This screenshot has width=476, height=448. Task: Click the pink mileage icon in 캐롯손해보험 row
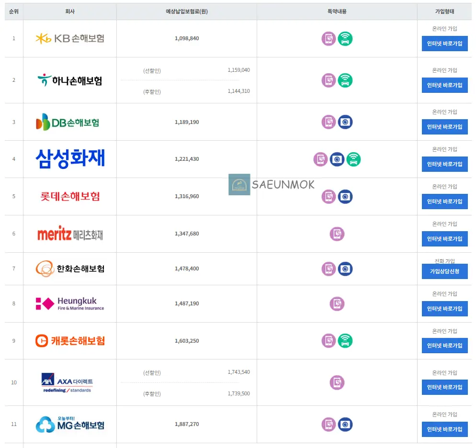tap(329, 341)
